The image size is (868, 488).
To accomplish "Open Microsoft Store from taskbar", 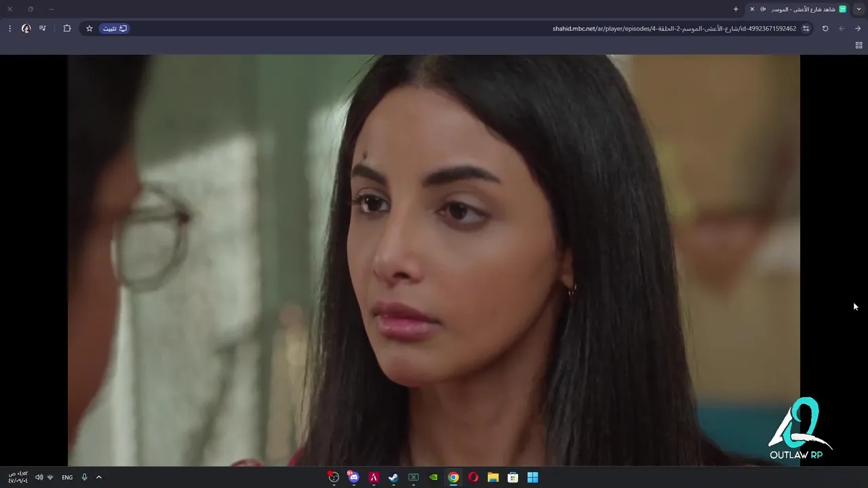I will (513, 477).
